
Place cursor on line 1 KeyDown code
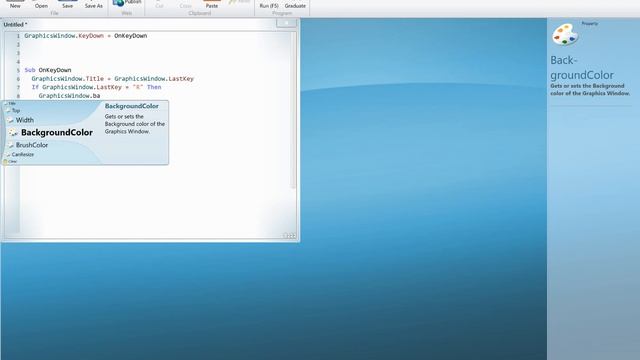(86, 36)
